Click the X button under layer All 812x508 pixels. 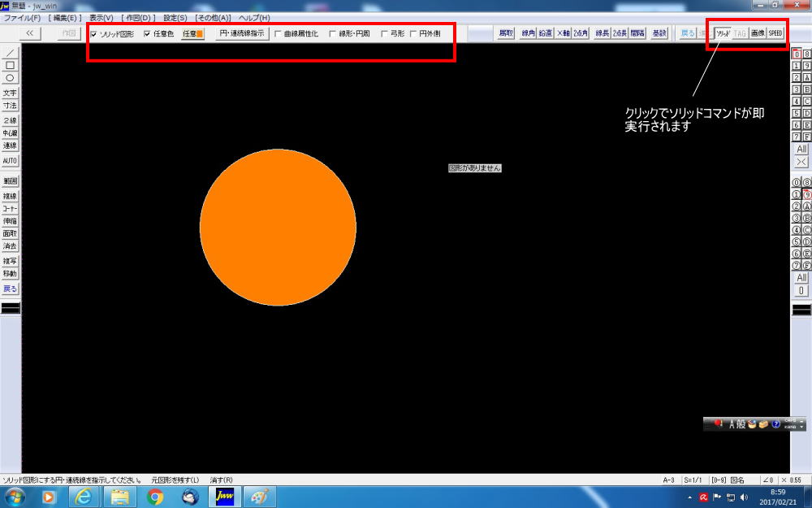(x=801, y=162)
